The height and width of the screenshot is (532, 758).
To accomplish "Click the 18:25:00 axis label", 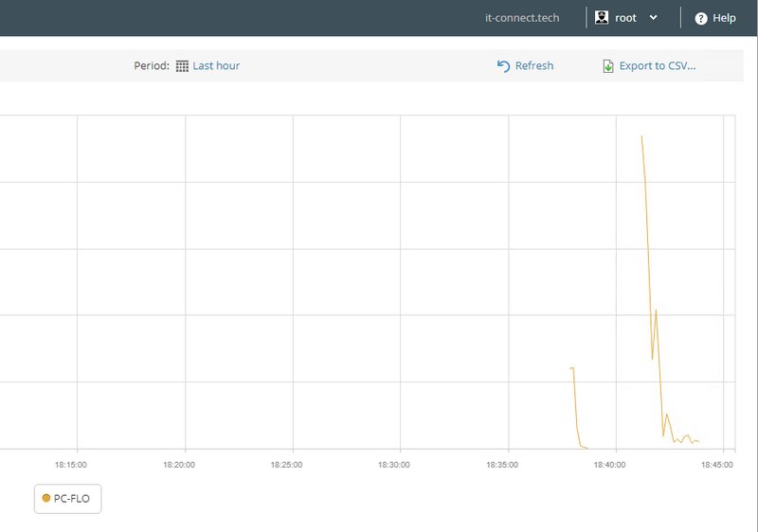I will [286, 465].
